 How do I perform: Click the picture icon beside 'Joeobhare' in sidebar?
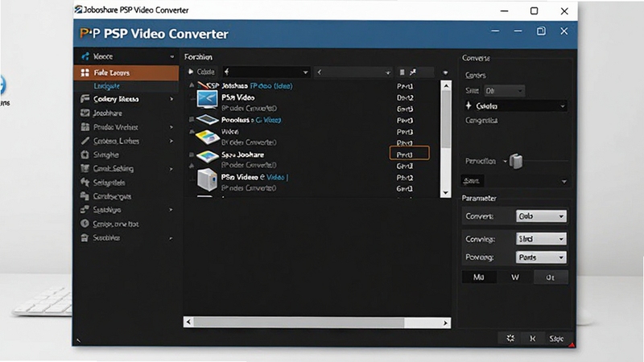[85, 113]
